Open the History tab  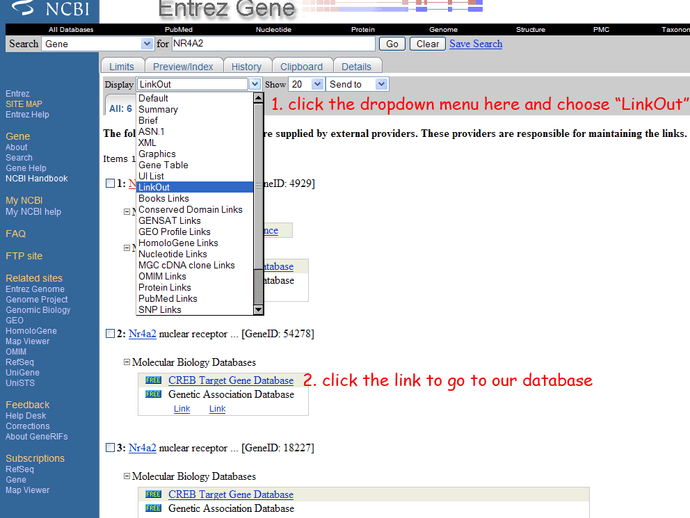click(246, 66)
